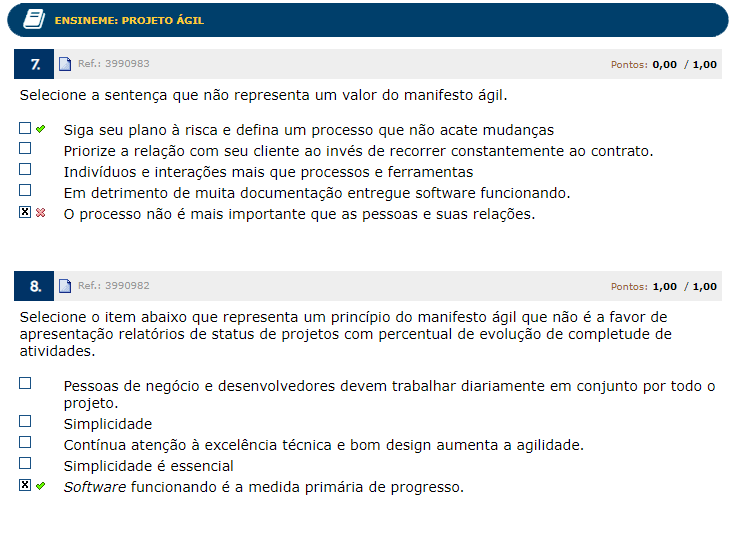
Task: Click the book icon beside ENSINEME: PROJETO ÁGIL
Action: coord(34,20)
